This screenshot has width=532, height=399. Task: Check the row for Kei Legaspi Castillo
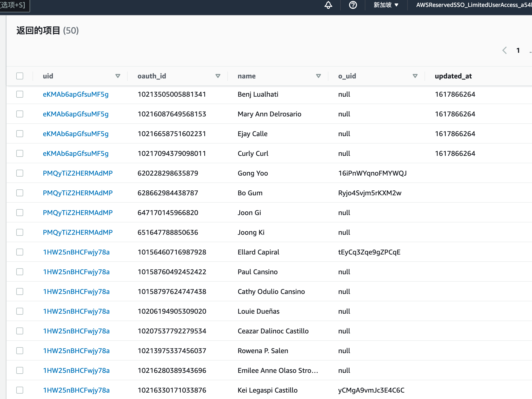tap(20, 390)
